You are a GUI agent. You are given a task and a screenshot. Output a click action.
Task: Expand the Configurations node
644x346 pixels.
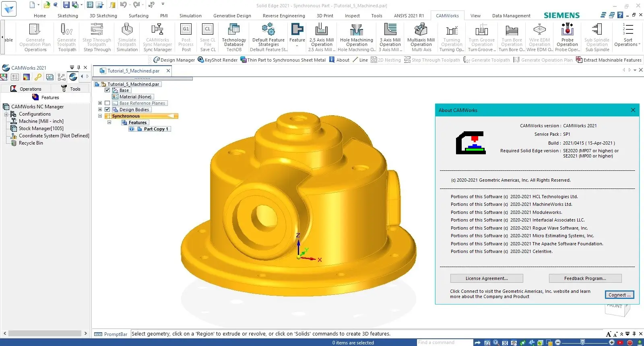(6, 114)
